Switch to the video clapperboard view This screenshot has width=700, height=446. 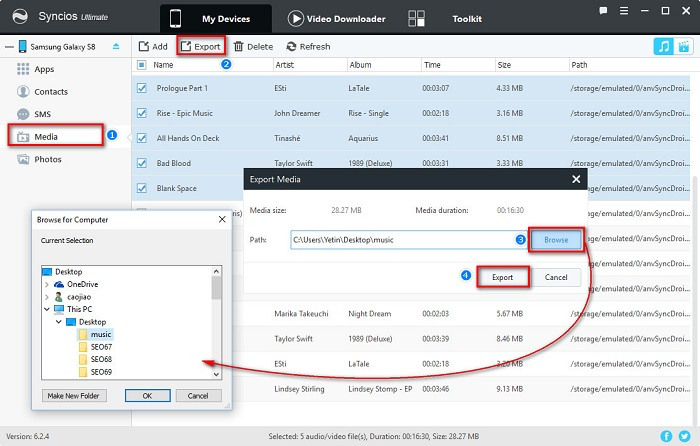pyautogui.click(x=683, y=46)
